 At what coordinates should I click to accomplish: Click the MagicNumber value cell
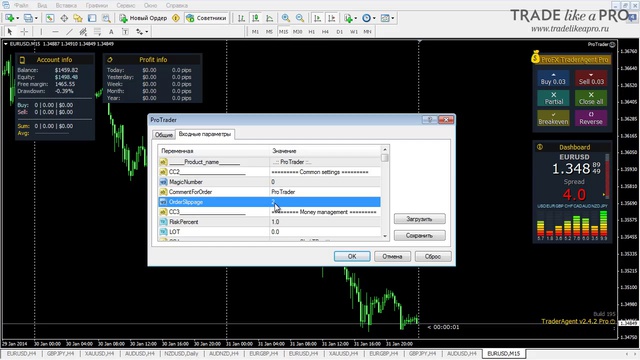point(325,182)
